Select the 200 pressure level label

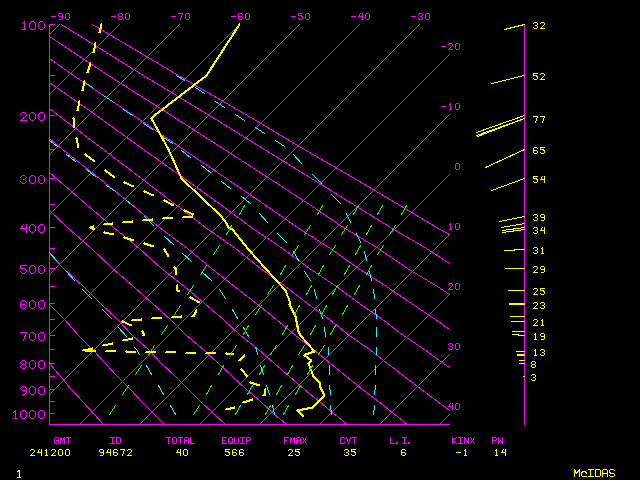(x=33, y=117)
